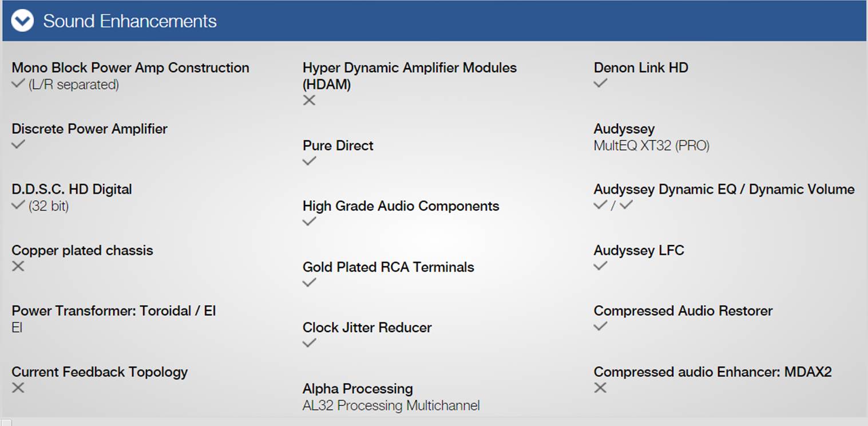The image size is (868, 426).
Task: Click the D.D.S.C. HD Digital checkmark
Action: tap(18, 205)
